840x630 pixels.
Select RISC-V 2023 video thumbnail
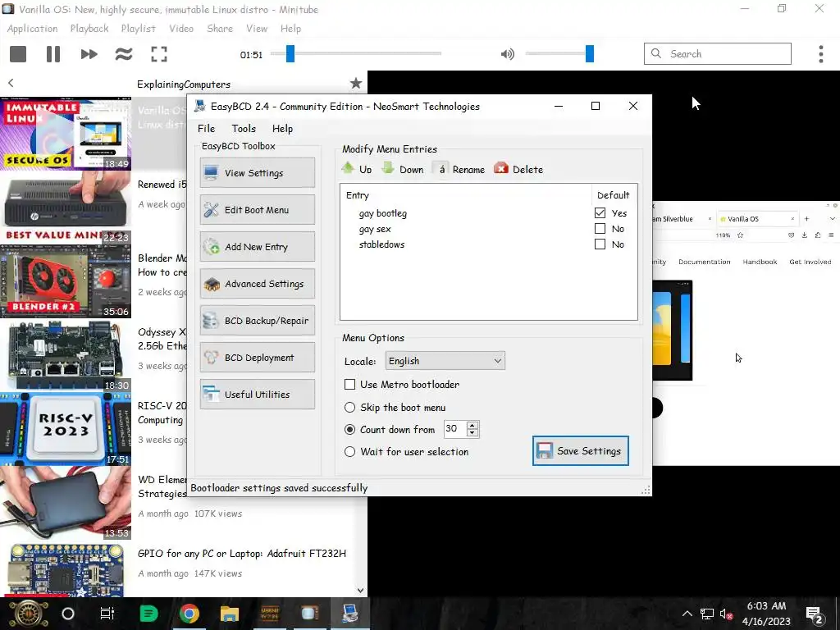pyautogui.click(x=66, y=429)
